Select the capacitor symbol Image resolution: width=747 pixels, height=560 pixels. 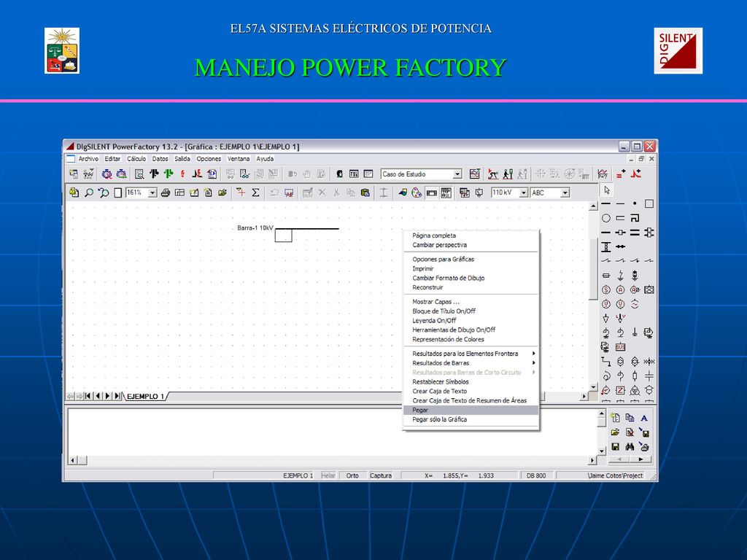tap(649, 376)
